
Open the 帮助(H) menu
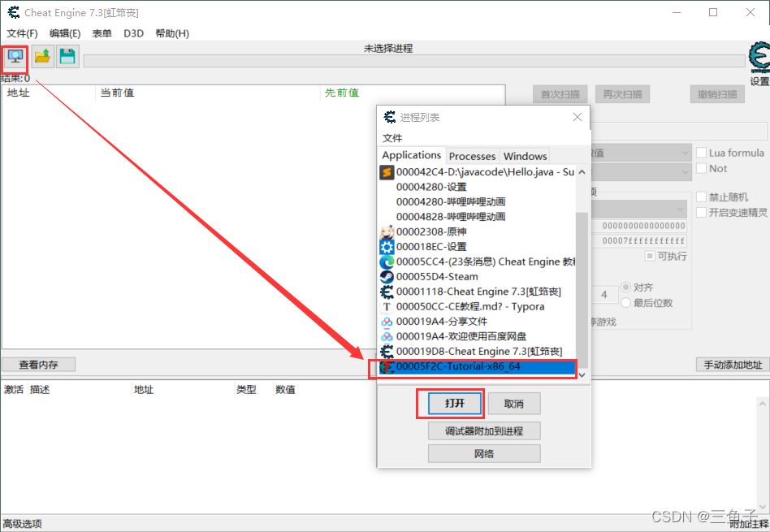point(172,33)
